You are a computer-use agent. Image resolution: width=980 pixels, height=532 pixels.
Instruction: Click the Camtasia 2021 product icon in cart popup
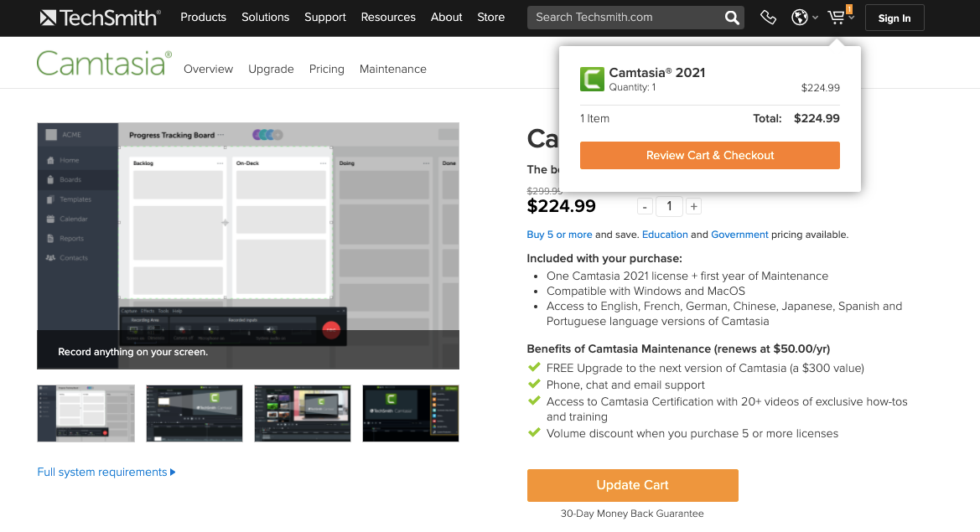click(x=593, y=79)
